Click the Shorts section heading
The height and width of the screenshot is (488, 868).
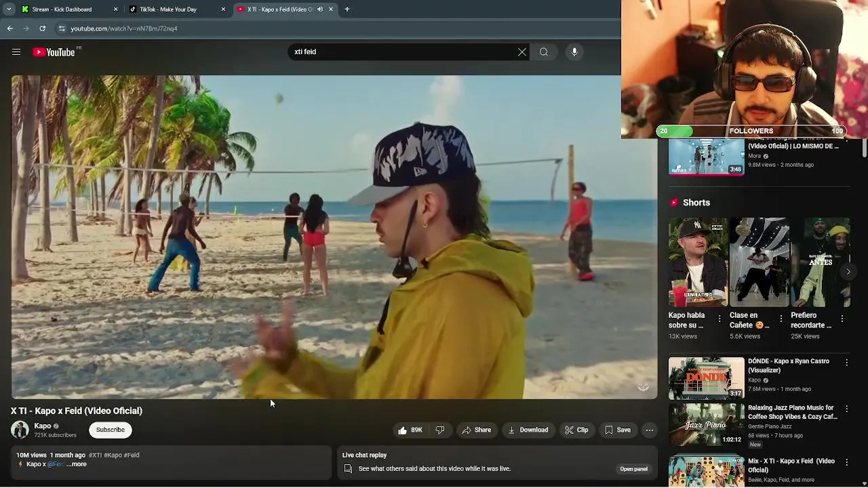click(x=696, y=203)
